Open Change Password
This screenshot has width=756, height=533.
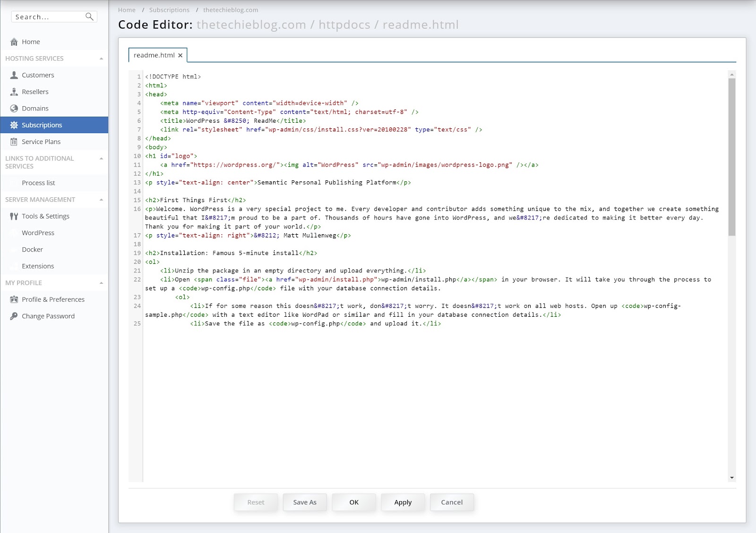click(54, 316)
